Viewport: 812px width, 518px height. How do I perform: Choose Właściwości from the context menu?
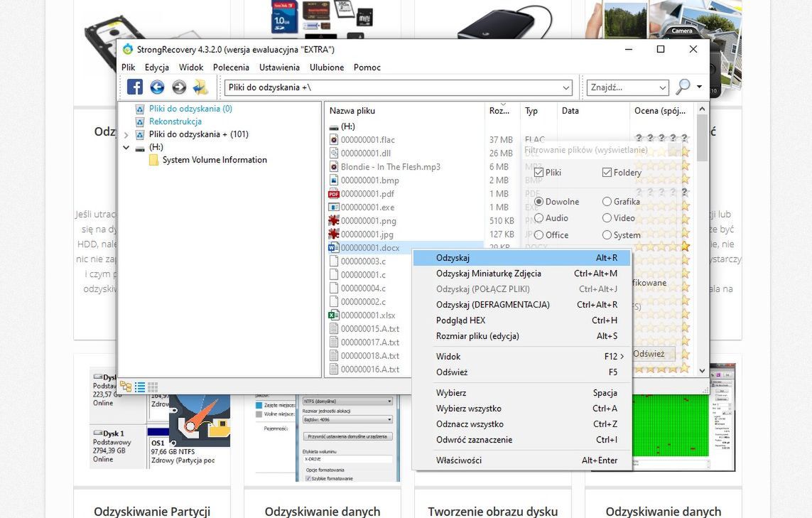522,460
